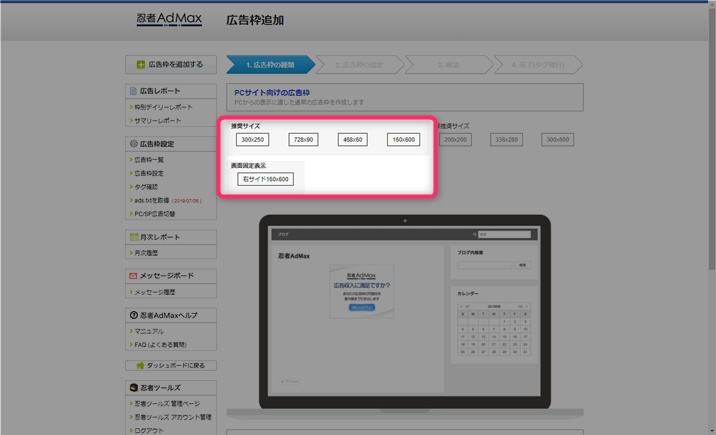Click the calendar widget in laptop preview

pyautogui.click(x=494, y=329)
